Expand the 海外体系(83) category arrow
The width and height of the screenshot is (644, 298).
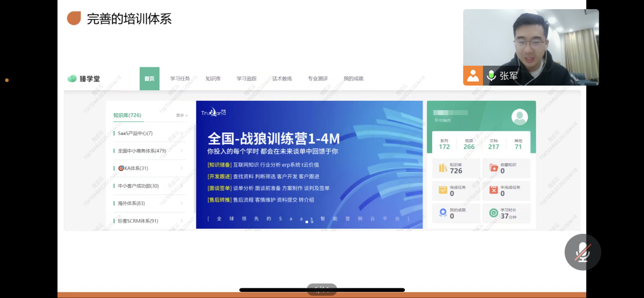pos(181,203)
